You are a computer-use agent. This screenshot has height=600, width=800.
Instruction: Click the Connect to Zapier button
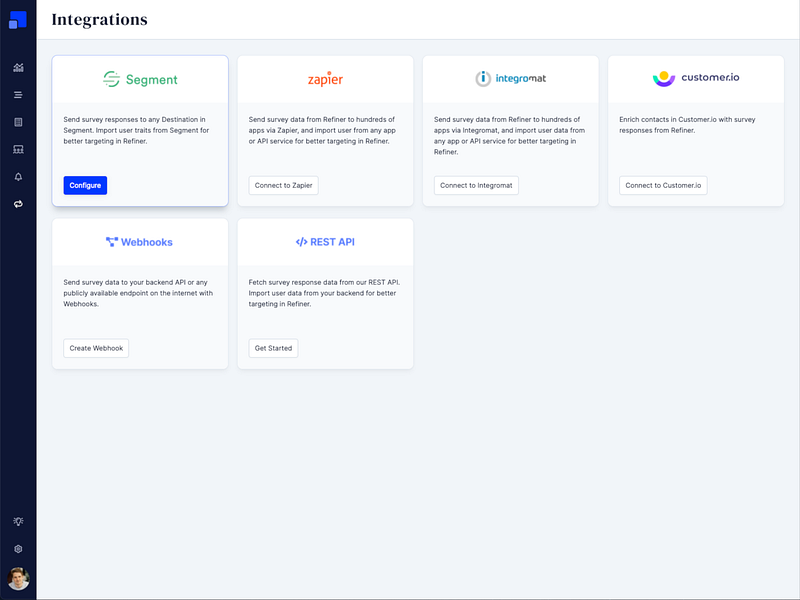[284, 185]
